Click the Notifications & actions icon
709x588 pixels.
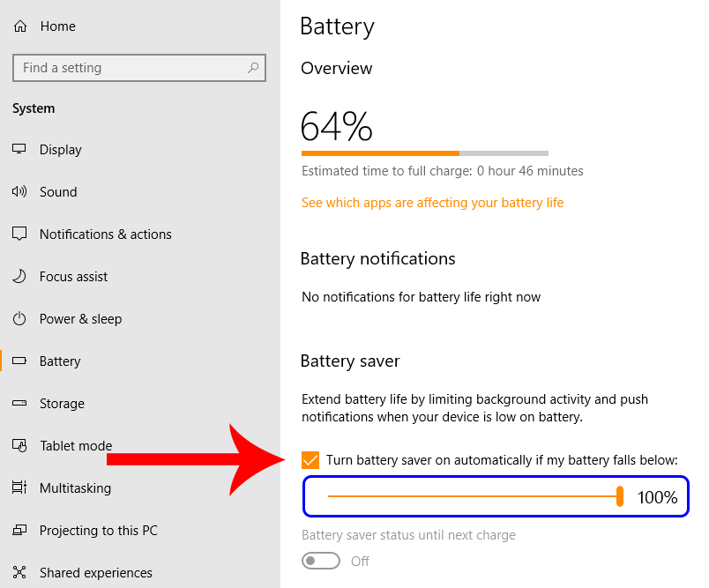click(19, 234)
